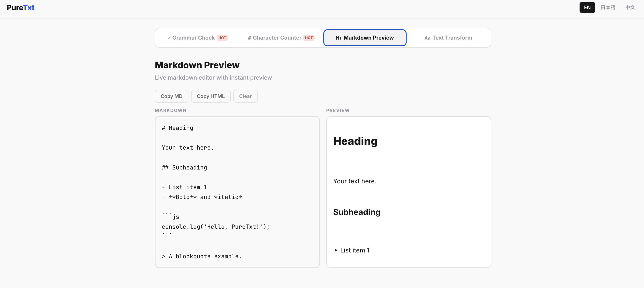Click the HOT badge next to Character Counter
Viewport: 644px width, 288px height.
click(309, 38)
